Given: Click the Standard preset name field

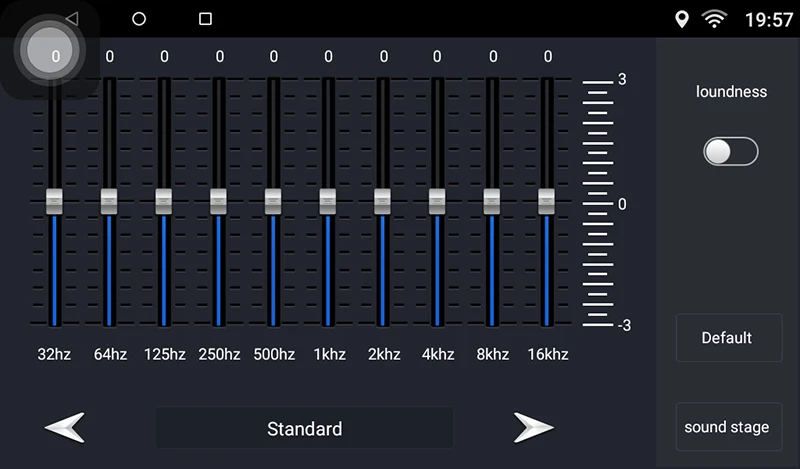Looking at the screenshot, I should [x=305, y=428].
